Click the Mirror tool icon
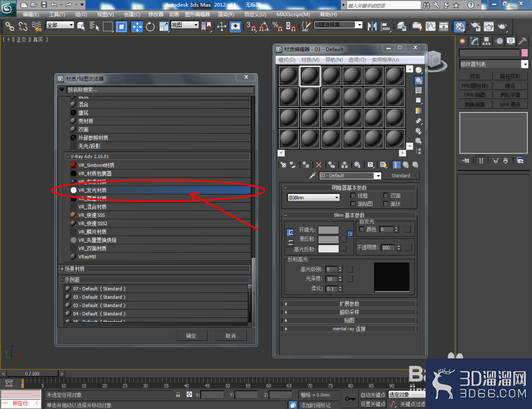This screenshot has width=532, height=409. click(x=372, y=27)
